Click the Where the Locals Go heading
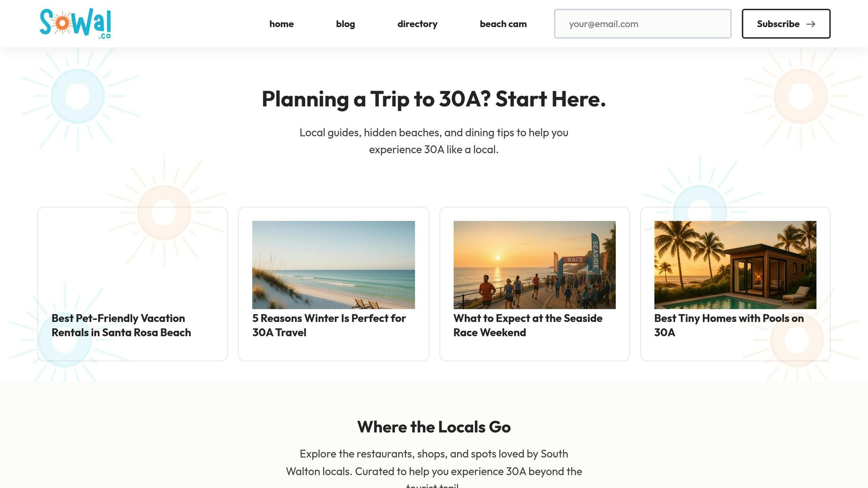 point(434,427)
